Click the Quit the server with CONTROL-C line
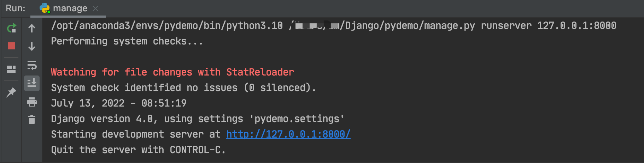Screen dimensions: 644x163 [138, 150]
